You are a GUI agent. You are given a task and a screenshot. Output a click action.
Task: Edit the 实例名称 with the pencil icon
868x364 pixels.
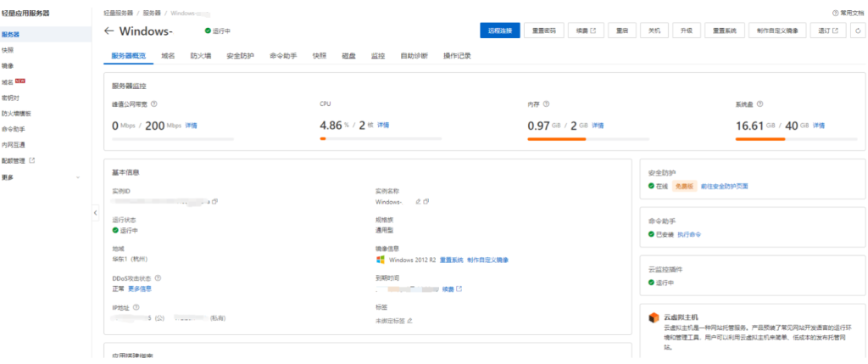coord(418,202)
